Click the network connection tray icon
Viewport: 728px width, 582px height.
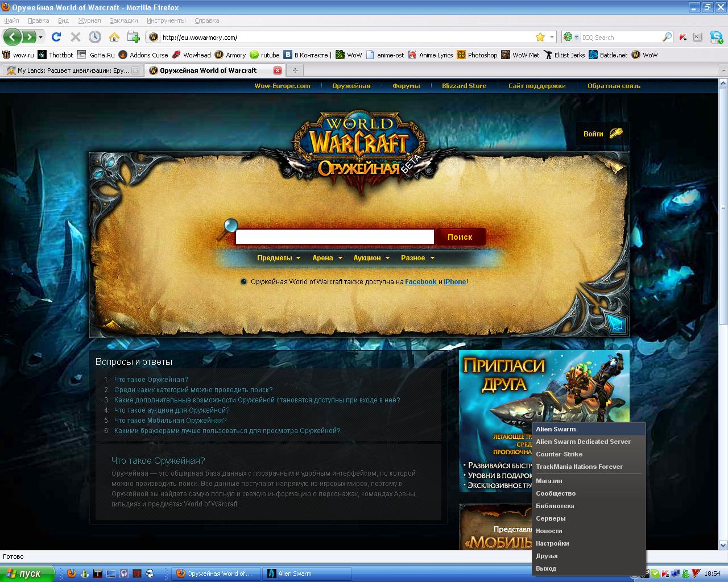click(x=676, y=573)
